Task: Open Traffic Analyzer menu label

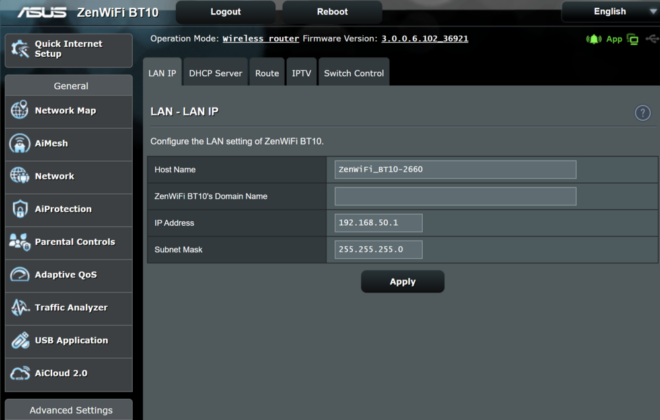Action: tap(71, 307)
